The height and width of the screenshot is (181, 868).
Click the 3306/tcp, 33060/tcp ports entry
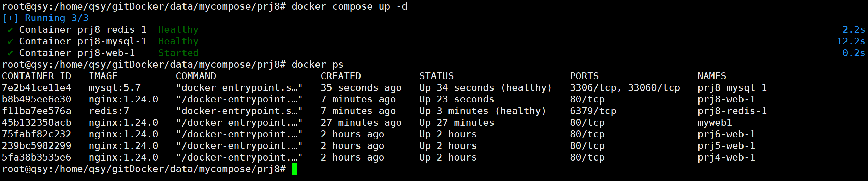point(625,88)
